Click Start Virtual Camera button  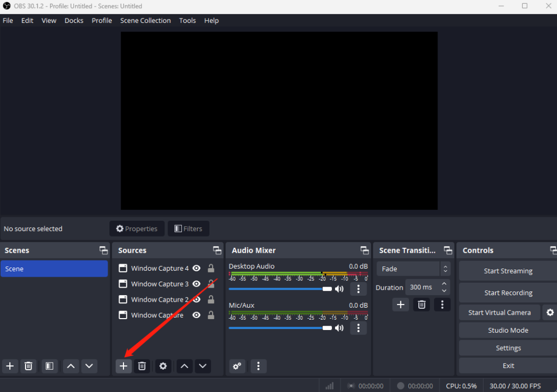499,313
